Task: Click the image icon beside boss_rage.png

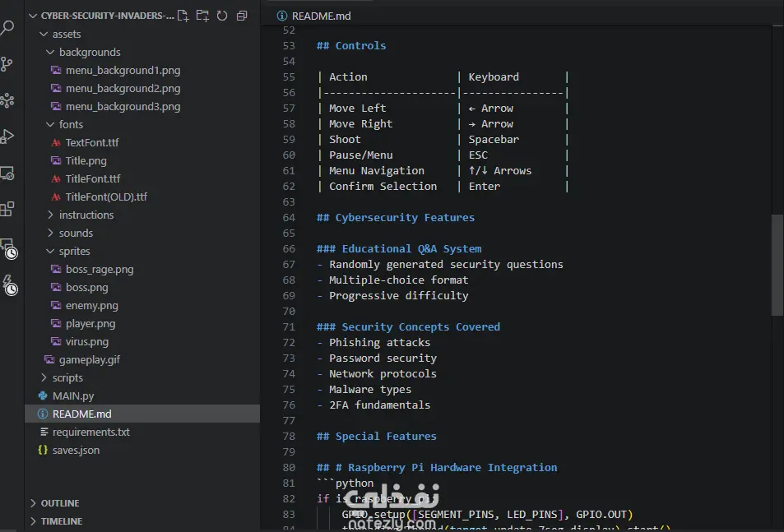Action: point(56,269)
